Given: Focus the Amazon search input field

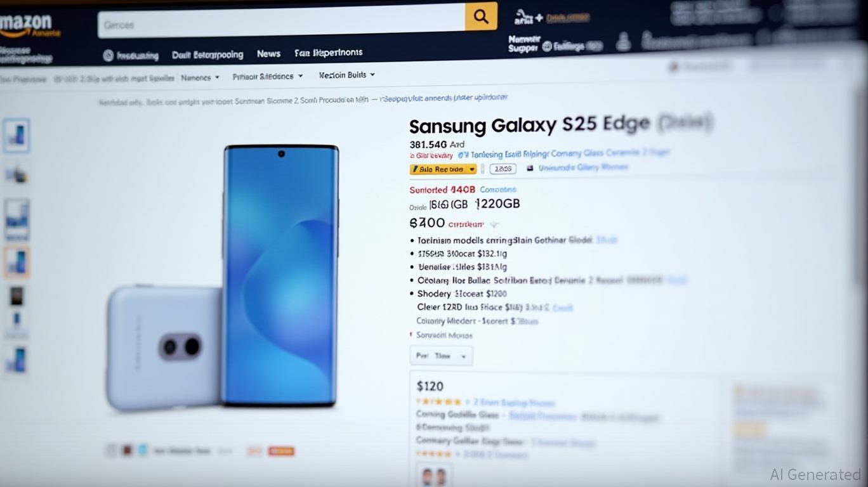Looking at the screenshot, I should [x=282, y=23].
